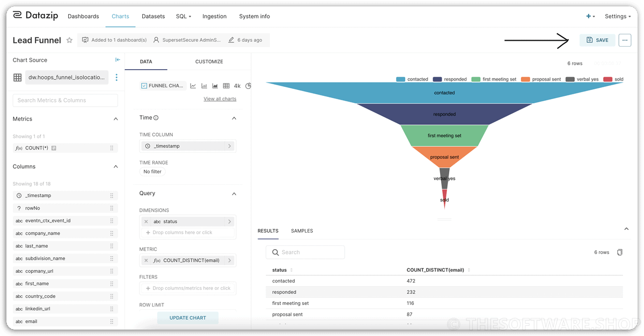Open the Dashboards menu item
Image resolution: width=644 pixels, height=336 pixels.
pos(83,17)
